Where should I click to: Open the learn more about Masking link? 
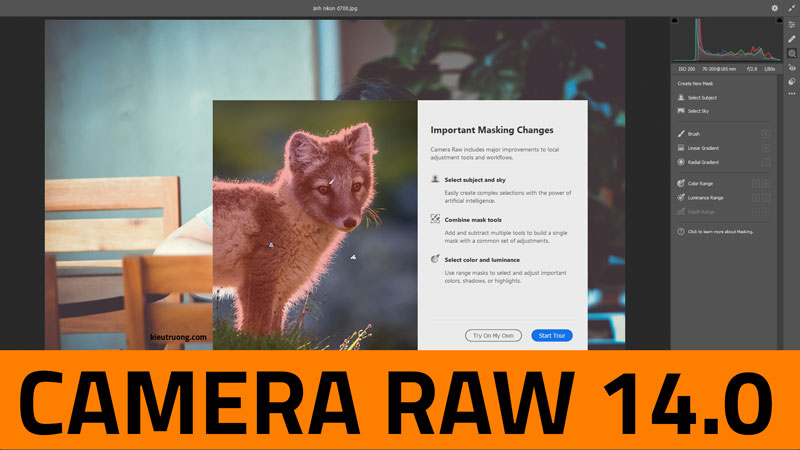pyautogui.click(x=715, y=232)
